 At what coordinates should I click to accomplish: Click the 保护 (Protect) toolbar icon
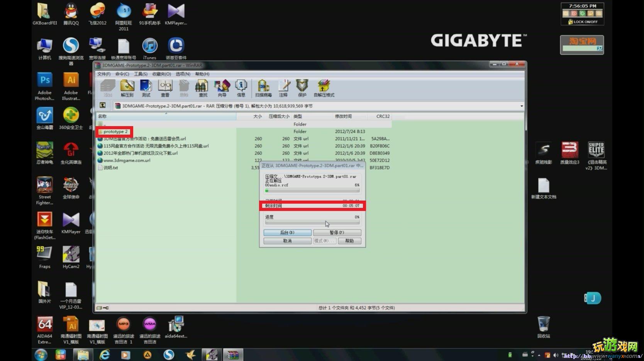pos(302,88)
